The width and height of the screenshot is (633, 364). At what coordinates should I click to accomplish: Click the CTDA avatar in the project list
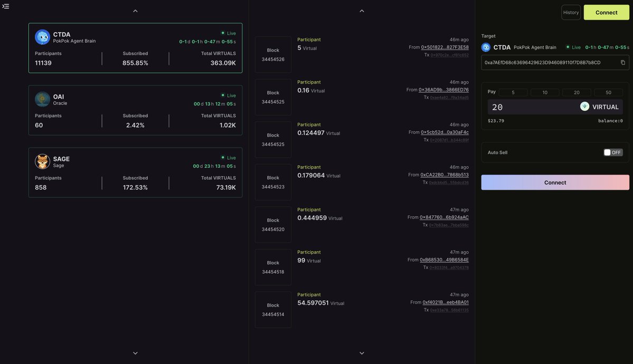coord(42,37)
